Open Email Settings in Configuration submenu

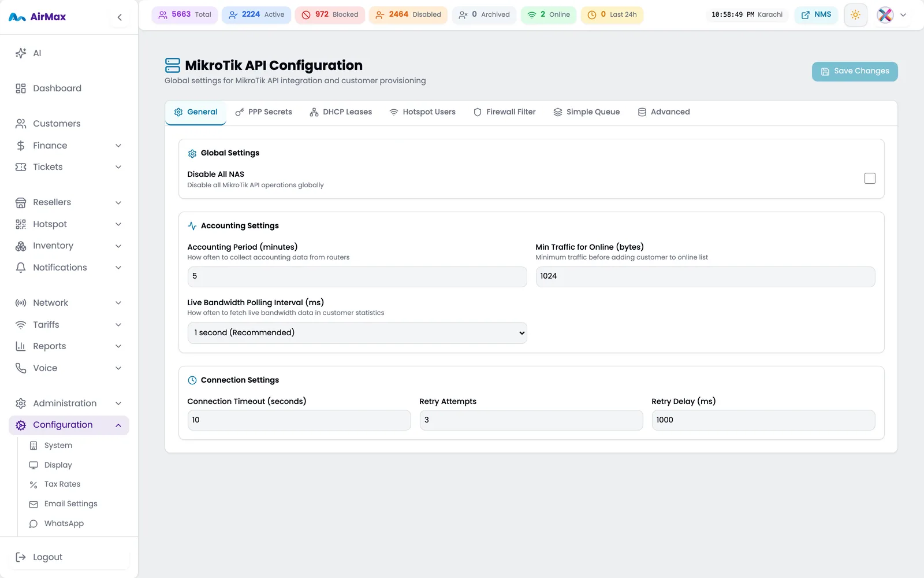pyautogui.click(x=70, y=504)
